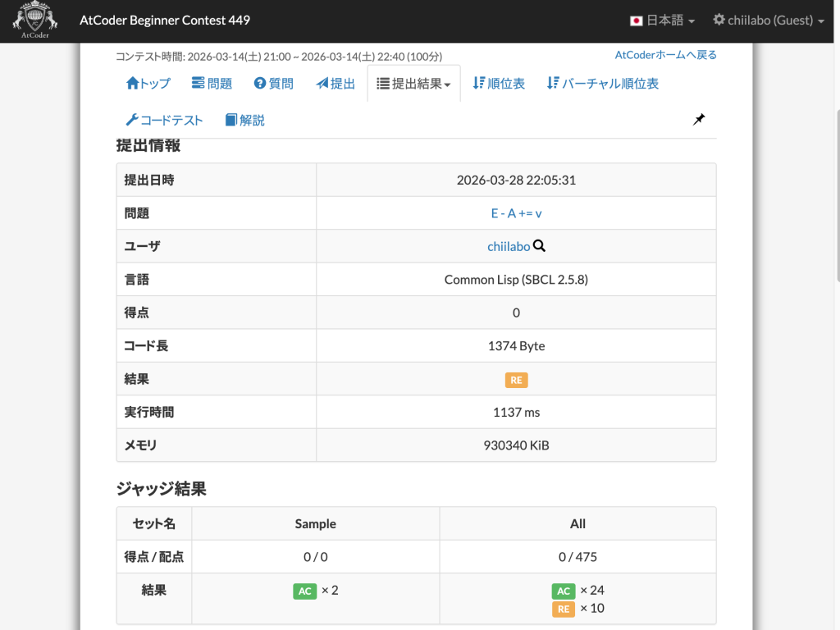Viewport: 840px width, 630px height.
Task: Expand the 提出結果 dropdown tab
Action: [413, 84]
